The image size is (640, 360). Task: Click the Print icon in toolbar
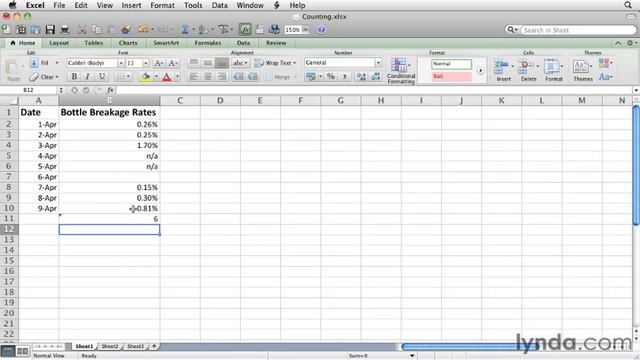tap(64, 29)
